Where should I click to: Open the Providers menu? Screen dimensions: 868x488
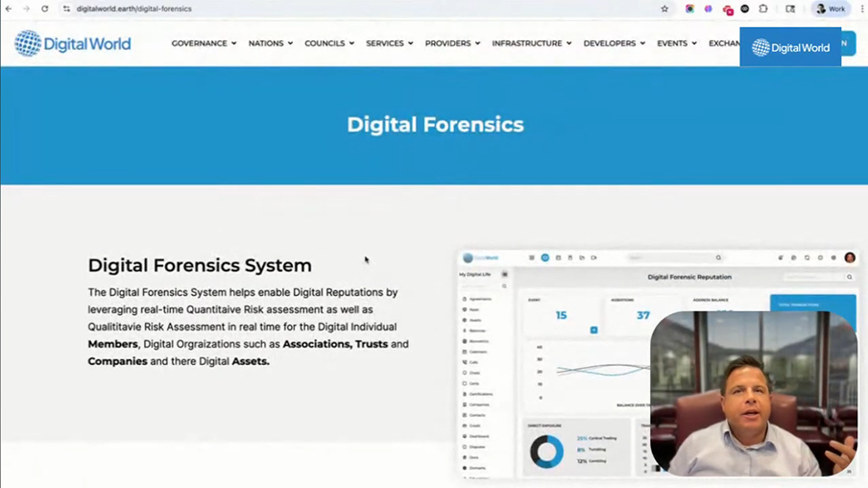click(x=452, y=43)
